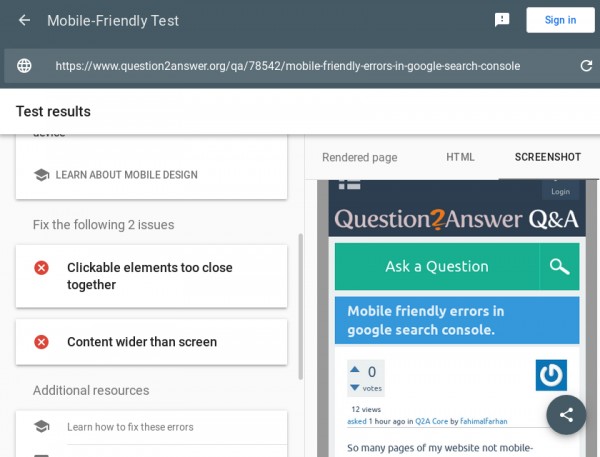Expand 'Clickable elements too close together' issue
This screenshot has width=600, height=457.
[x=151, y=276]
